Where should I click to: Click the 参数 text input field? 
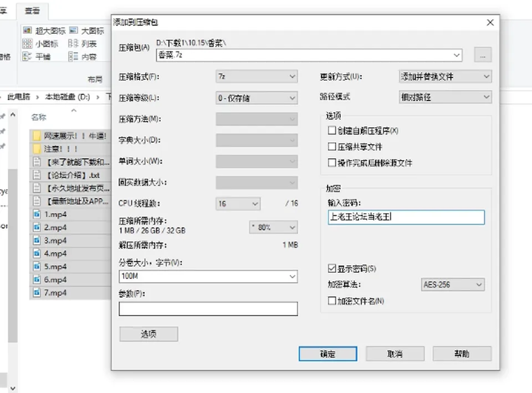(x=208, y=309)
